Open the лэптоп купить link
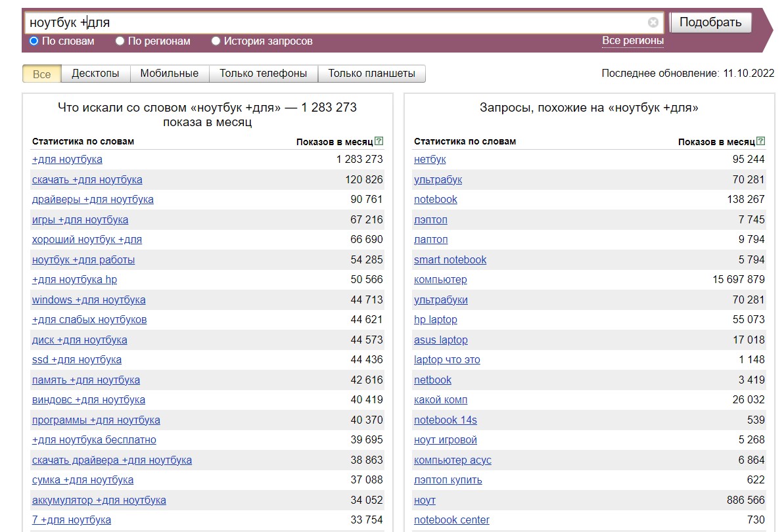The width and height of the screenshot is (784, 532). pos(448,480)
